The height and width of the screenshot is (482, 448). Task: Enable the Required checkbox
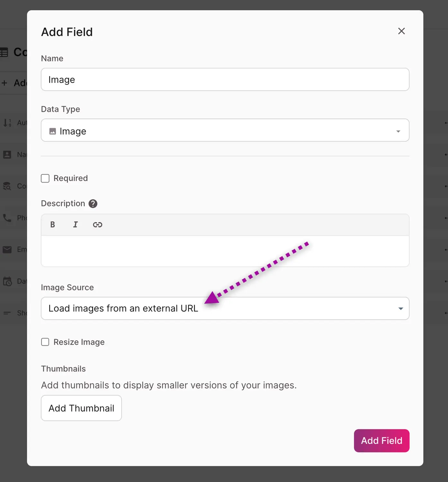tap(45, 178)
